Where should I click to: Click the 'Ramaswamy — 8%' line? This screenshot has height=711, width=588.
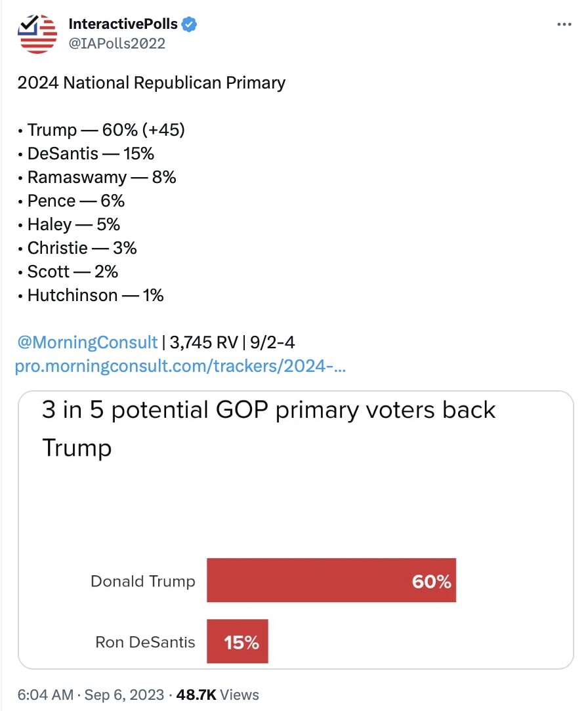(x=102, y=177)
